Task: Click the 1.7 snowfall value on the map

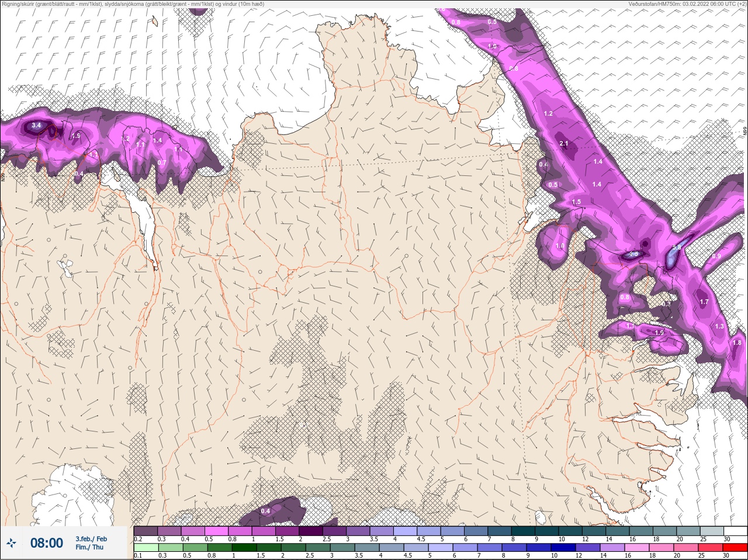Action: point(704,302)
